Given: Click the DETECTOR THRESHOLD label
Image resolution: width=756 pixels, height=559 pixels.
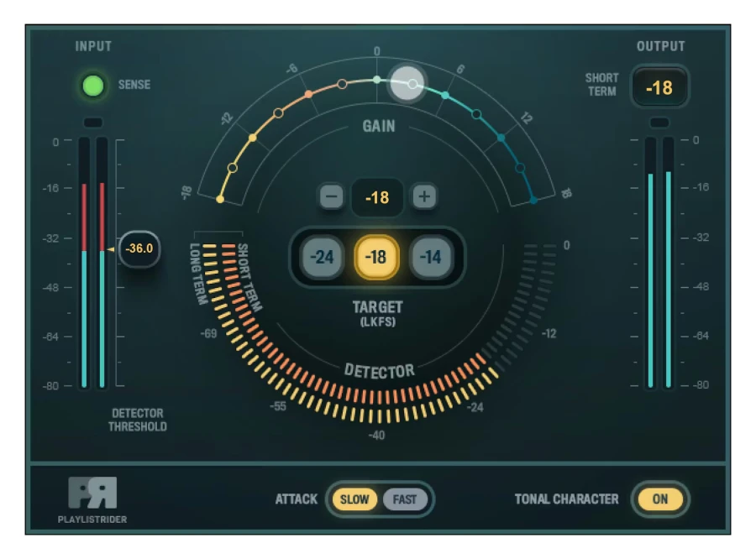Looking at the screenshot, I should coord(138,420).
